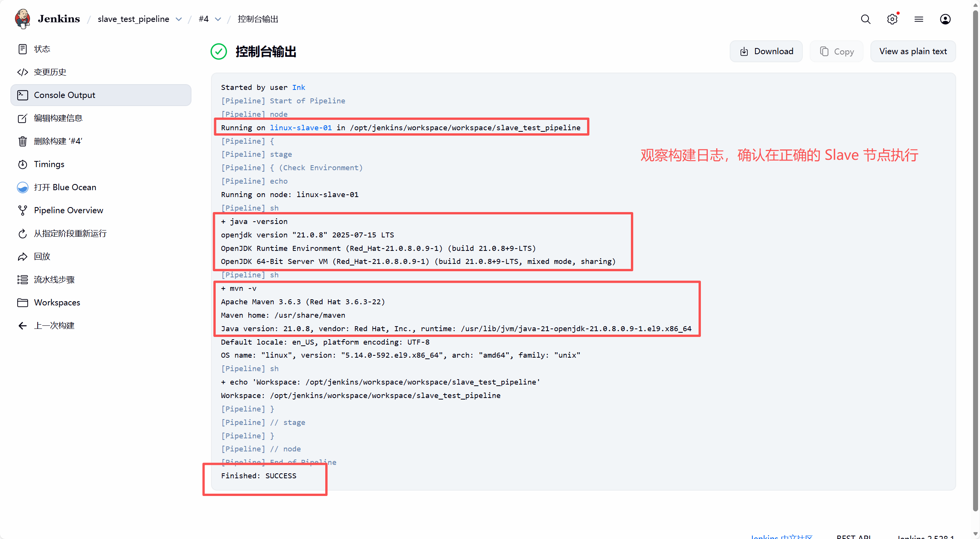
Task: Open the linux-slave-01 node link
Action: pyautogui.click(x=301, y=128)
